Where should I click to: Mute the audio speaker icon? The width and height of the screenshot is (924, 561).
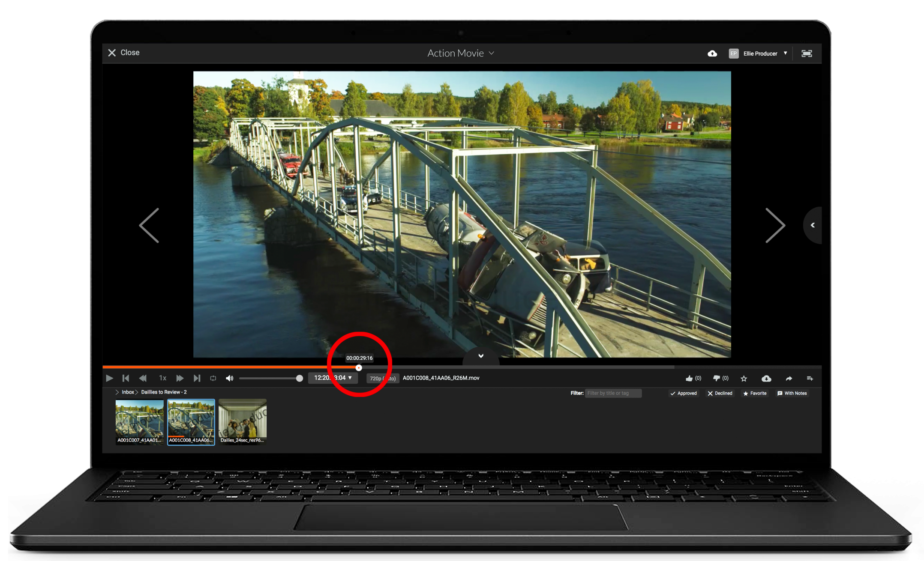(230, 378)
